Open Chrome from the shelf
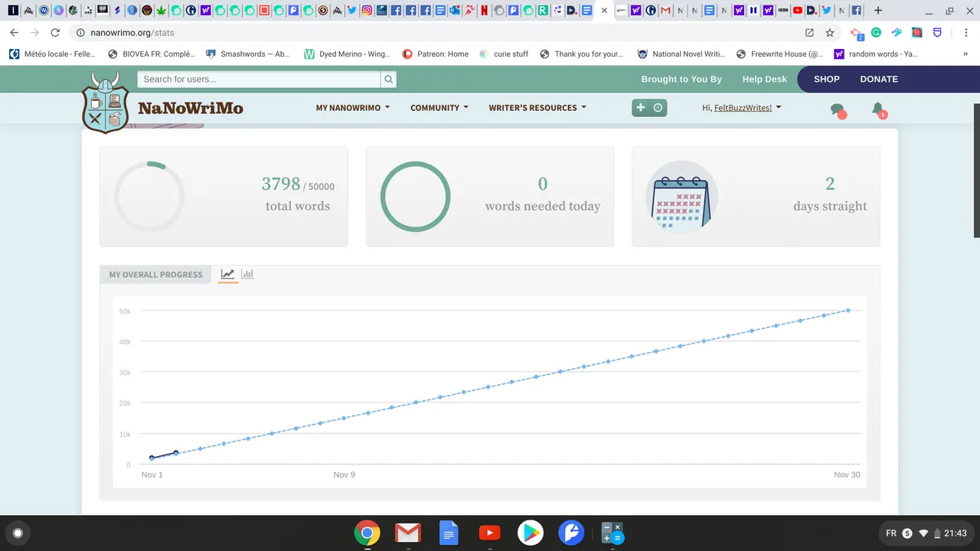This screenshot has width=980, height=551. point(367,533)
